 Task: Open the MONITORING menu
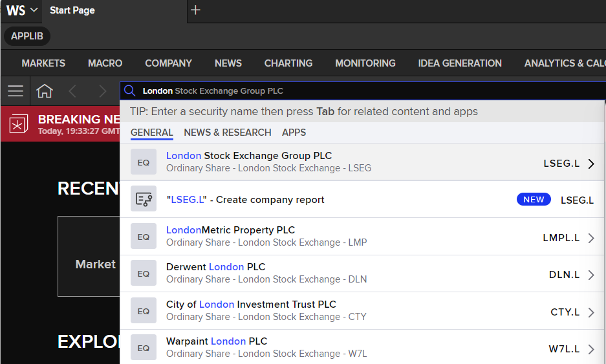point(365,63)
